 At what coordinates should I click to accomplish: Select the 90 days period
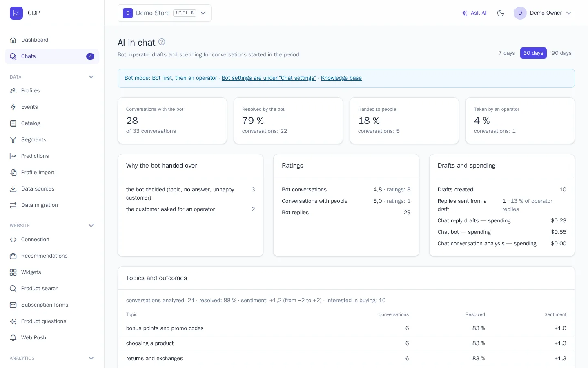click(561, 53)
